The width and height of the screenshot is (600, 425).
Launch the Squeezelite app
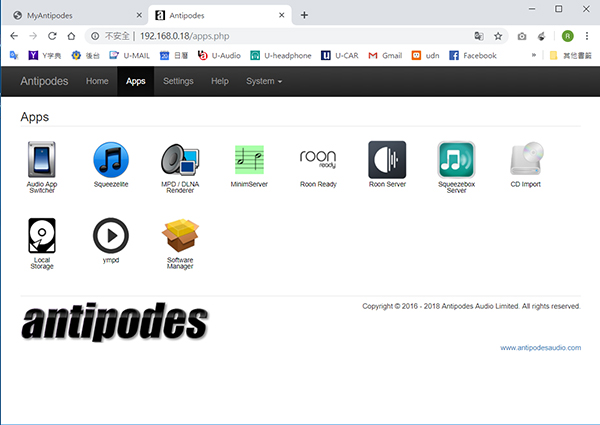[x=111, y=160]
